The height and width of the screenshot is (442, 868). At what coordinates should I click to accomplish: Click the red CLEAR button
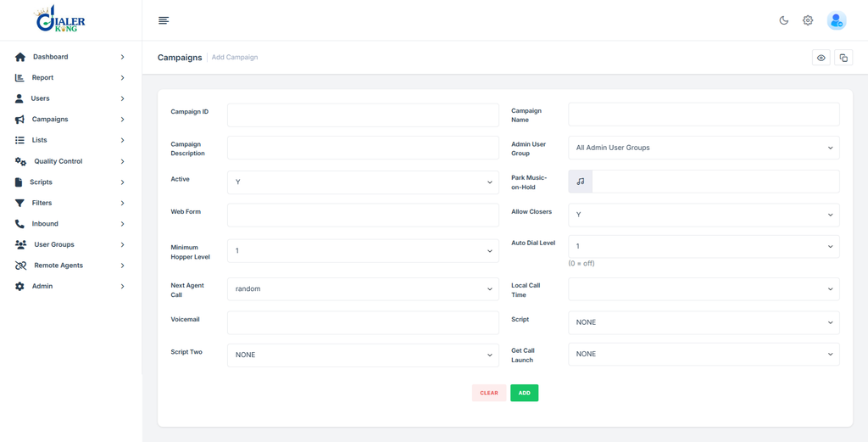[489, 393]
